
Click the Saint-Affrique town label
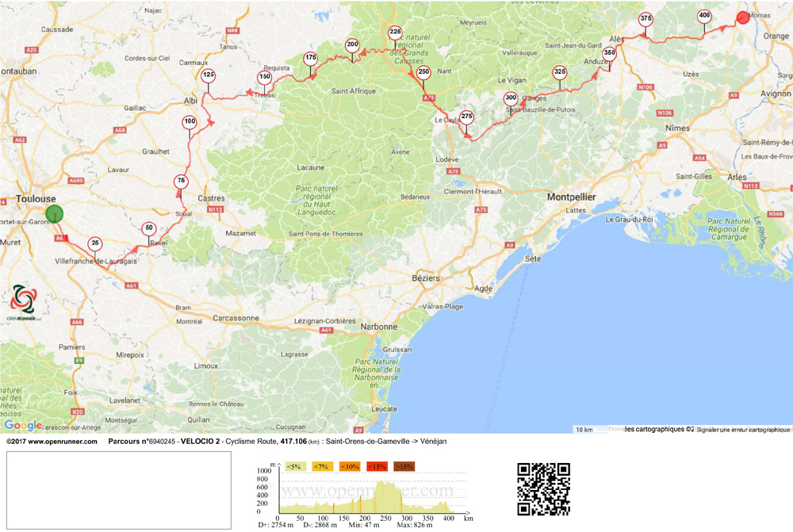click(x=354, y=91)
